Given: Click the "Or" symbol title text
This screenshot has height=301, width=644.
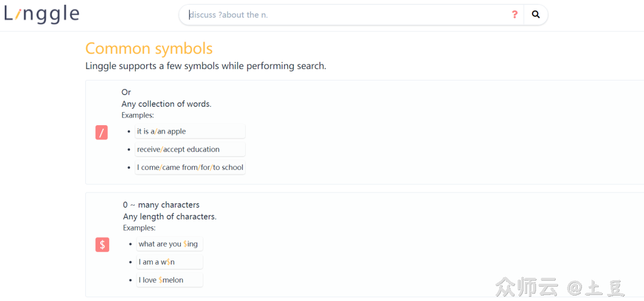Looking at the screenshot, I should [126, 92].
